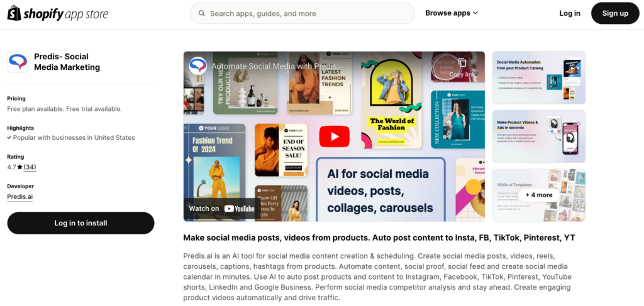The height and width of the screenshot is (306, 644).
Task: Open the Predis.ai developer link
Action: coord(20,196)
